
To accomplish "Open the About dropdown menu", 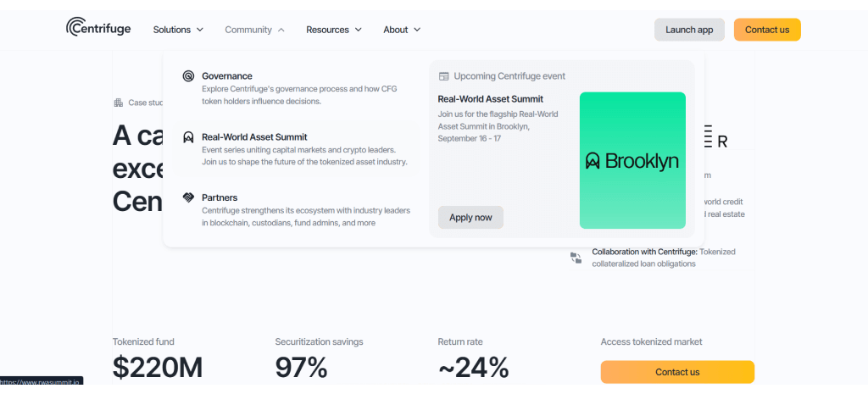I will click(402, 30).
